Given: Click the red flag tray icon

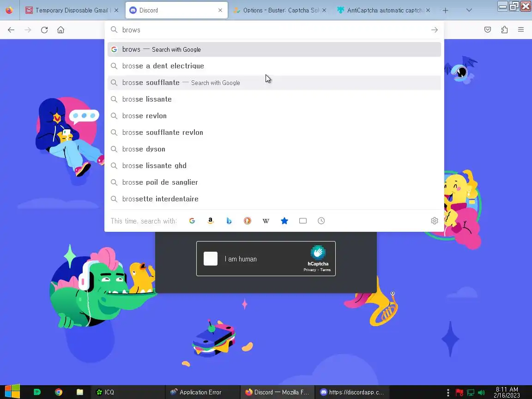Looking at the screenshot, I should click(459, 393).
